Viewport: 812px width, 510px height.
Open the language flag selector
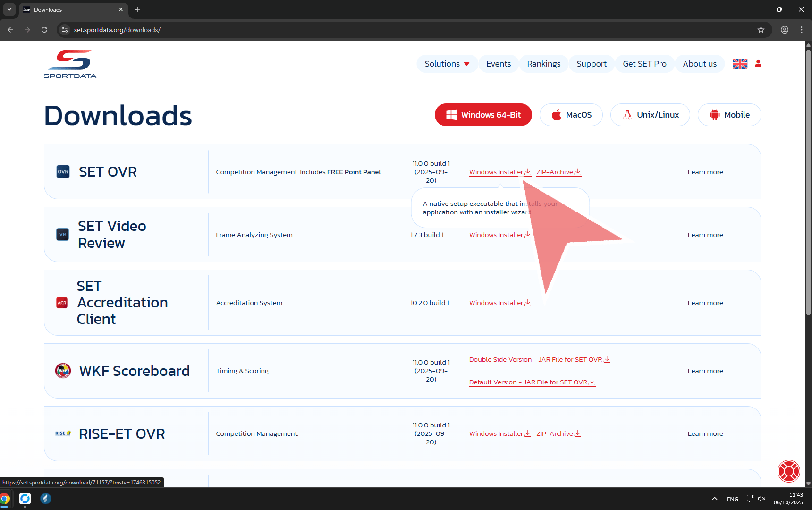pos(740,64)
